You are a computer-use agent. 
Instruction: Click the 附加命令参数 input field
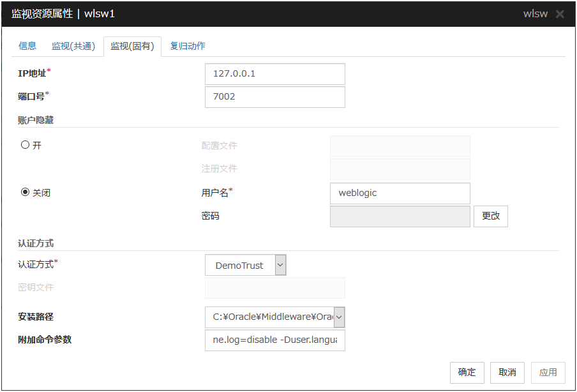[274, 340]
